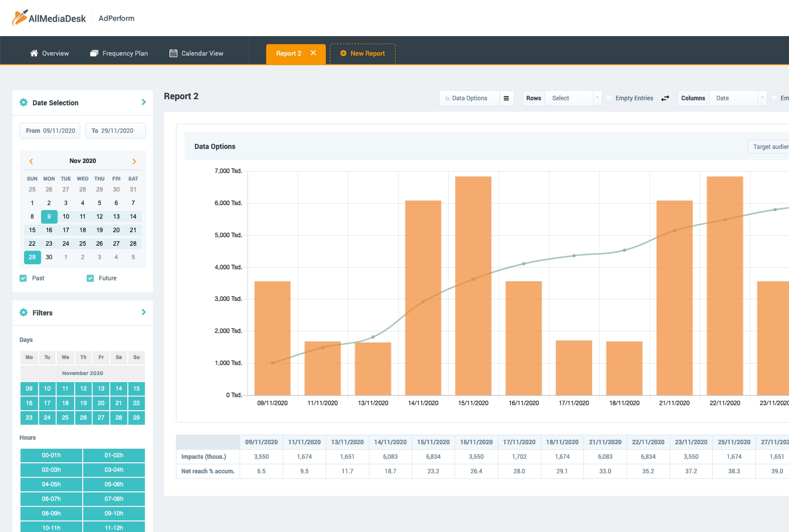
Task: Advance calendar to next month
Action: [x=134, y=161]
